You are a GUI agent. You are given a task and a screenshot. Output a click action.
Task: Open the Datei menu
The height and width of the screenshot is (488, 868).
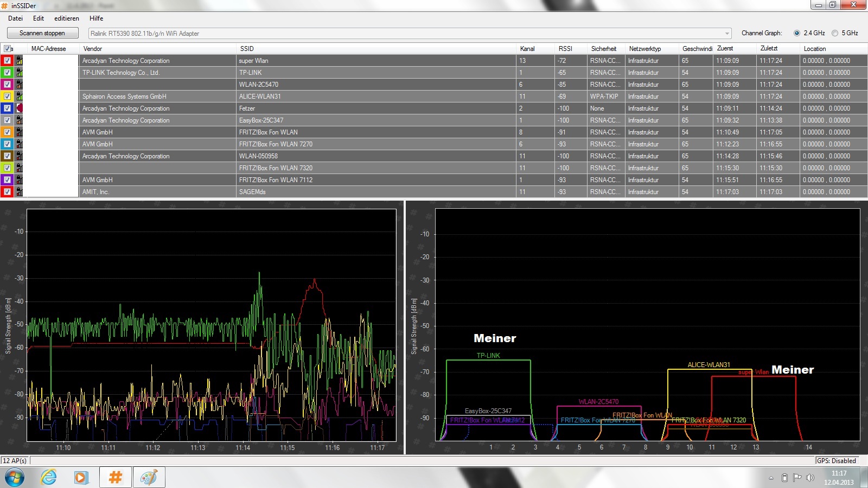click(x=15, y=18)
